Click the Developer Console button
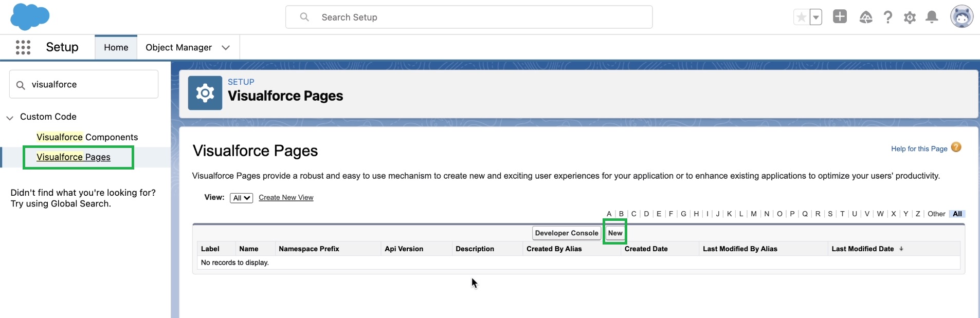 (567, 233)
